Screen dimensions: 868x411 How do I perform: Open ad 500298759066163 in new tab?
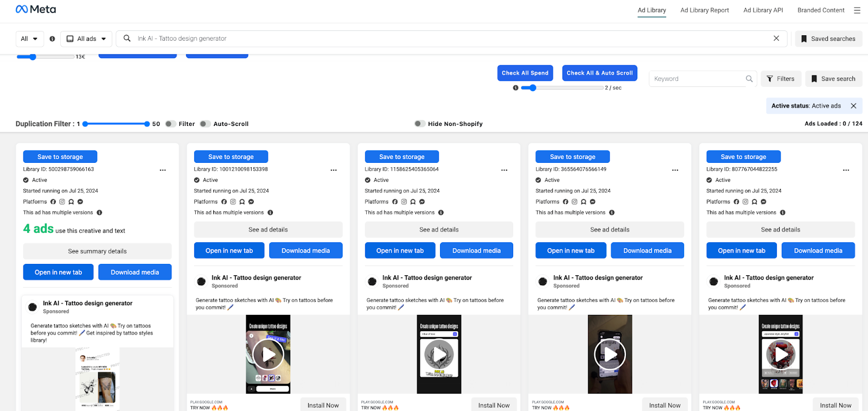(x=58, y=272)
